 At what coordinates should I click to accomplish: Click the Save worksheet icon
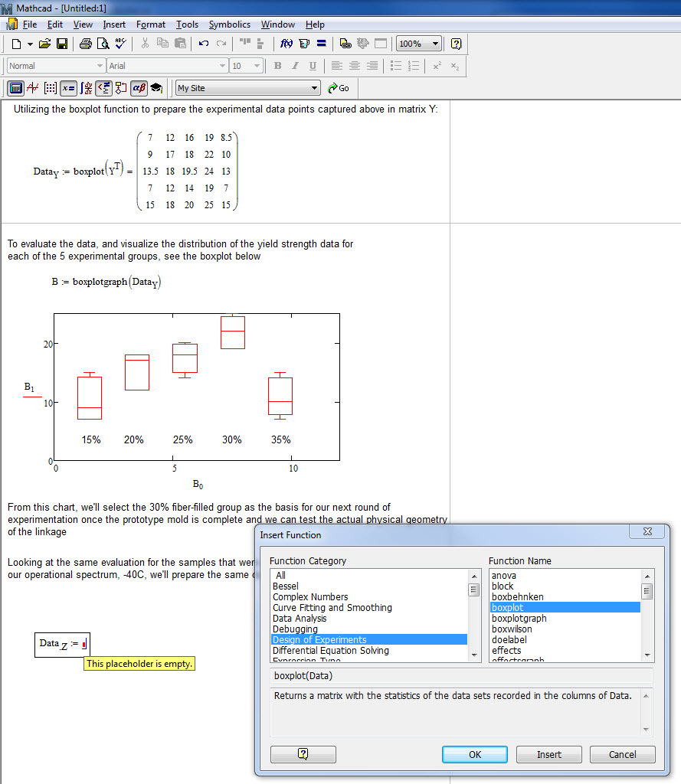[x=62, y=44]
